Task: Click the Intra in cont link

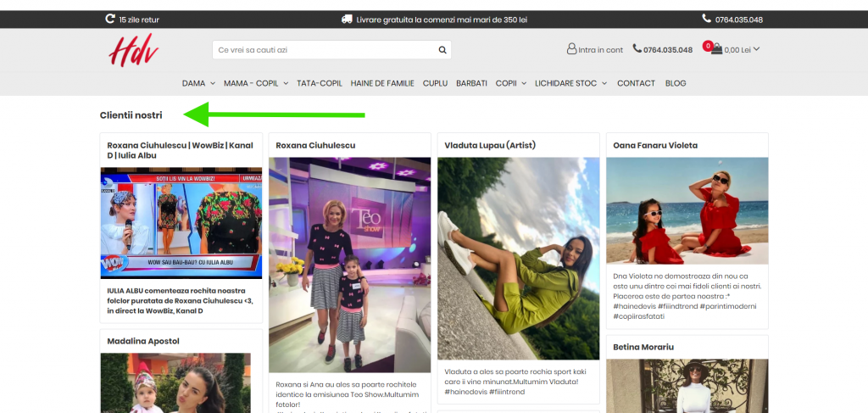Action: (x=600, y=50)
